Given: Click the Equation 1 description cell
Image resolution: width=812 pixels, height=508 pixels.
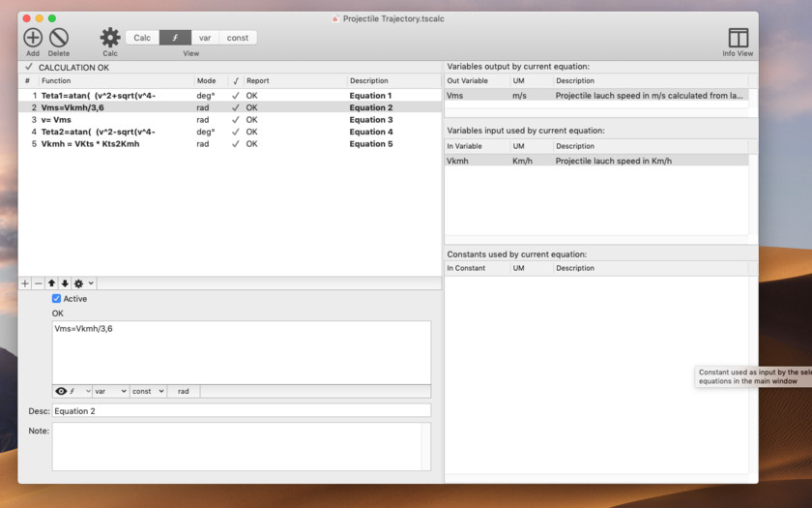Looking at the screenshot, I should 370,96.
